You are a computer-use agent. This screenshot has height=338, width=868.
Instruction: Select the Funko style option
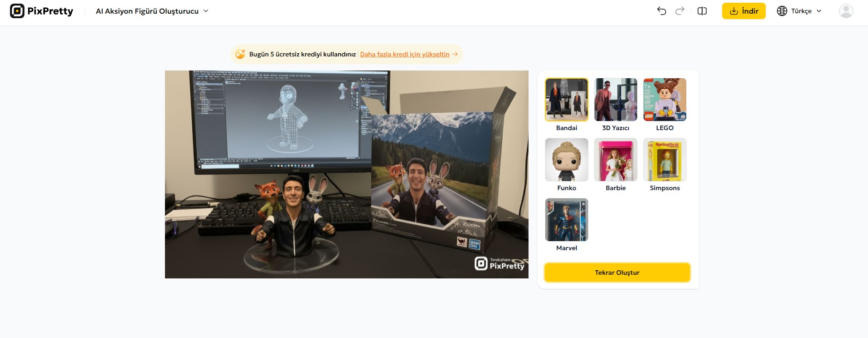pyautogui.click(x=566, y=160)
